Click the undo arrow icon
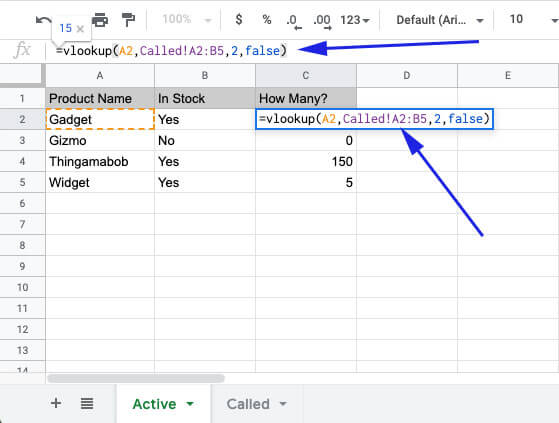This screenshot has width=559, height=423. pyautogui.click(x=43, y=20)
